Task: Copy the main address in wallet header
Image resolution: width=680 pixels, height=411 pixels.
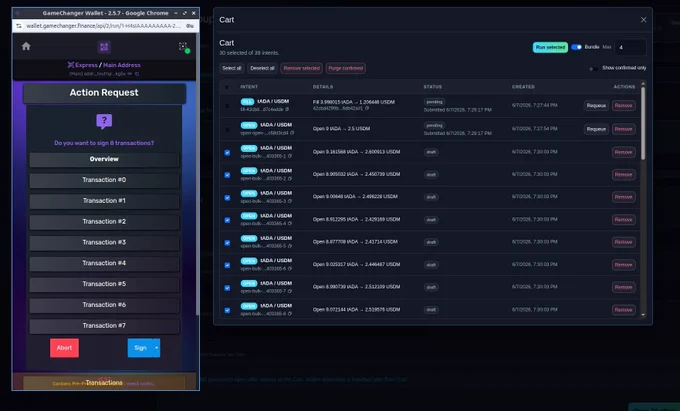Action: click(137, 74)
